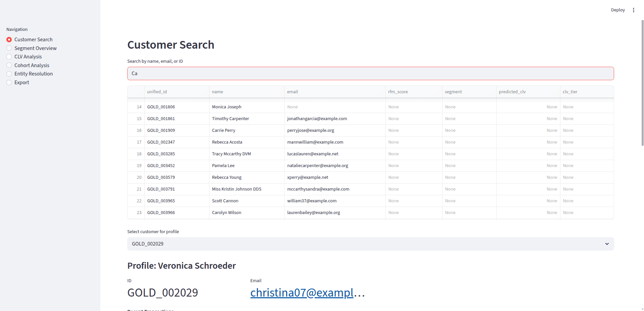Switch to Segment Overview page
The image size is (644, 311).
point(35,48)
